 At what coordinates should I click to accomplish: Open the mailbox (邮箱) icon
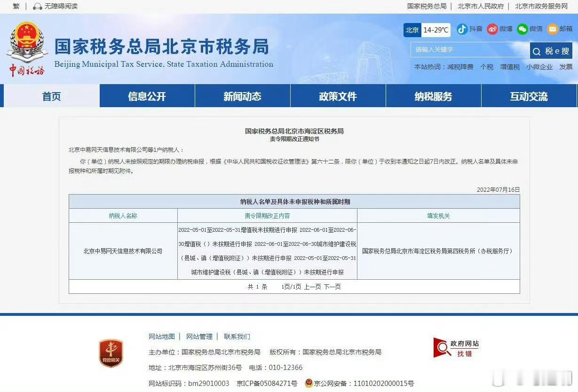(x=552, y=29)
